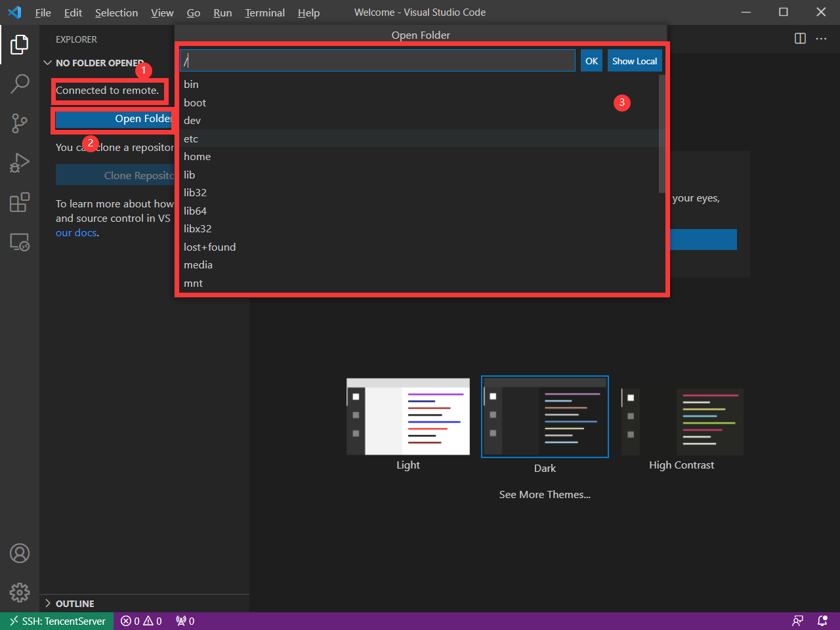
Task: Open the Run and Debug view icon
Action: pyautogui.click(x=20, y=163)
